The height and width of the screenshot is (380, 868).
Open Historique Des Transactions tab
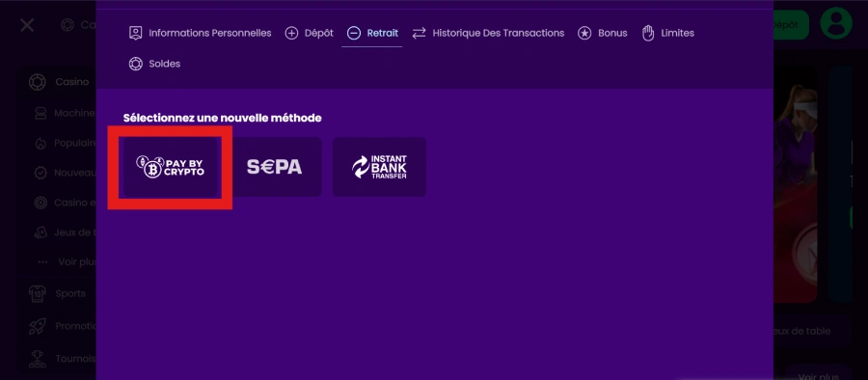tap(488, 33)
